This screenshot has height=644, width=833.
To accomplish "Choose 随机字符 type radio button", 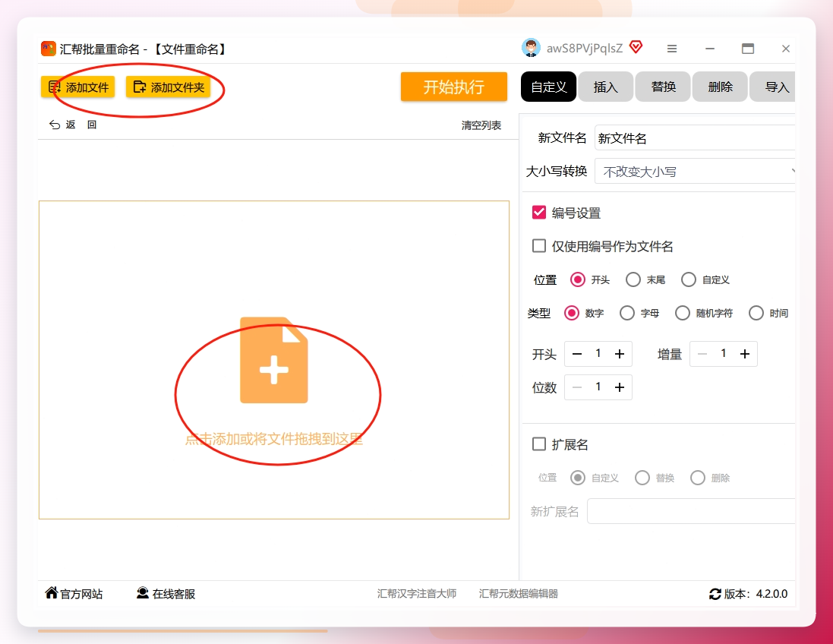I will pyautogui.click(x=683, y=313).
